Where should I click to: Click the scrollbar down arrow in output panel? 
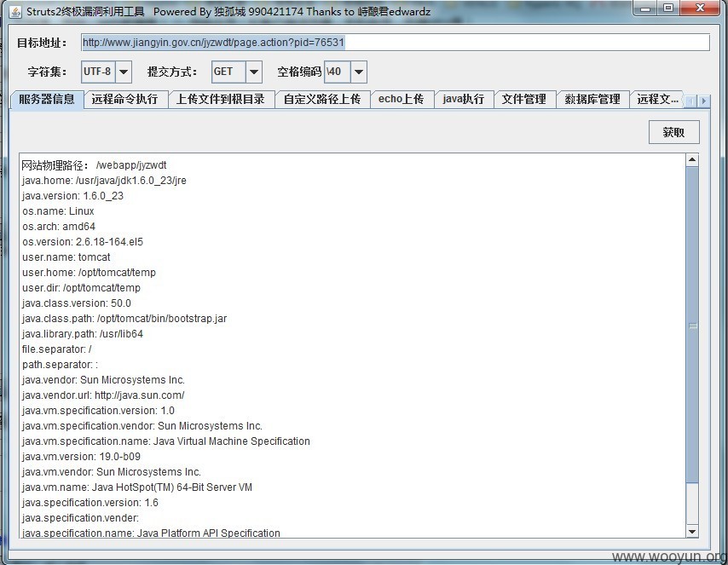click(692, 532)
